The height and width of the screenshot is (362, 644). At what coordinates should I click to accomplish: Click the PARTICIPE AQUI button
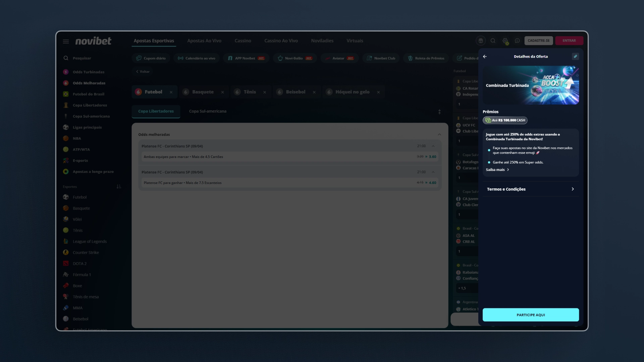coord(531,315)
